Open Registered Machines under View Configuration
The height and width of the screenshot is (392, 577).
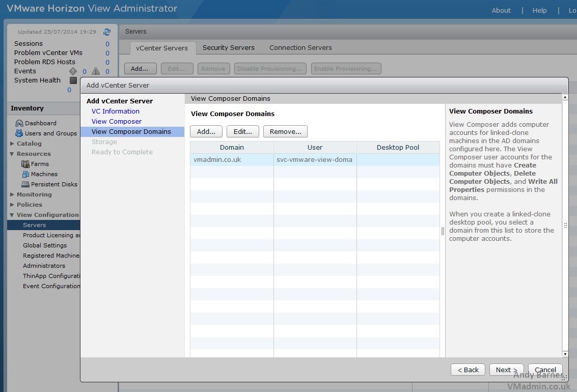(x=51, y=256)
